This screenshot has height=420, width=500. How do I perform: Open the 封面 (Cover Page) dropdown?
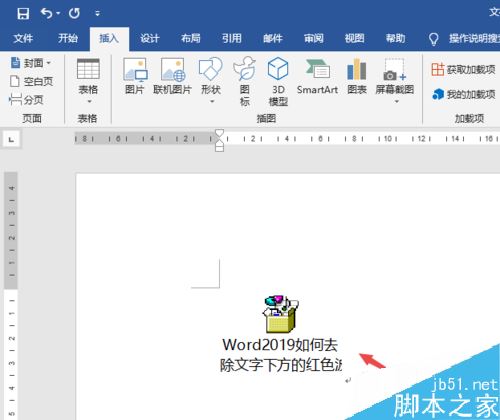coord(31,63)
